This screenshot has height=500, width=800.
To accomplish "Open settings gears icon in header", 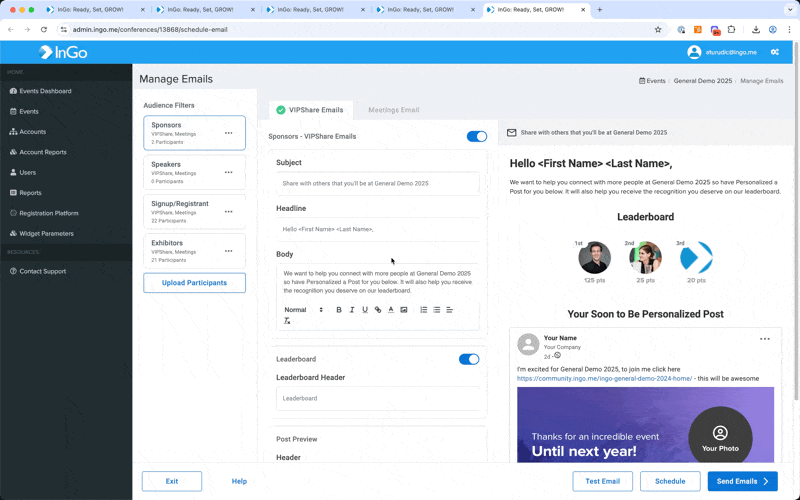I will [x=774, y=52].
